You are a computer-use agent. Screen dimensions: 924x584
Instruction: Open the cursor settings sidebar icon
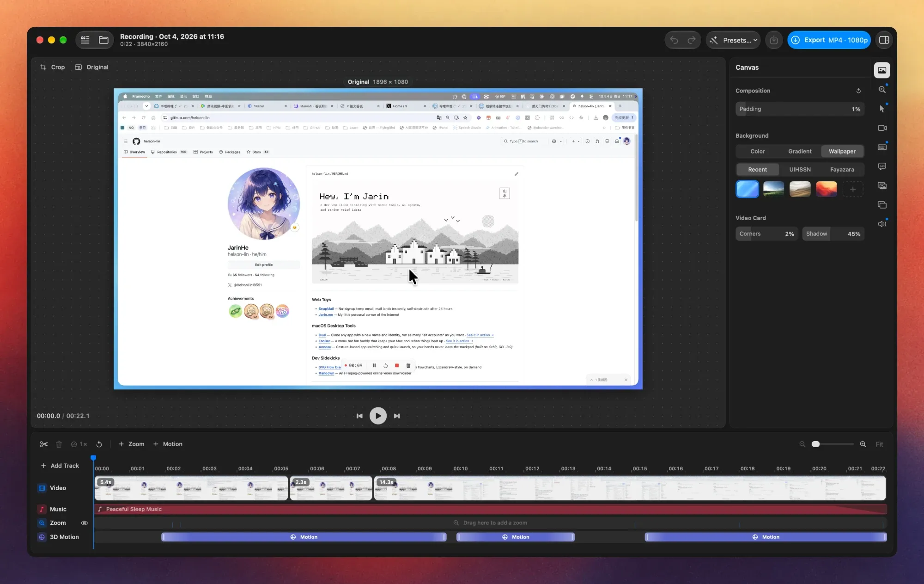[x=882, y=109]
